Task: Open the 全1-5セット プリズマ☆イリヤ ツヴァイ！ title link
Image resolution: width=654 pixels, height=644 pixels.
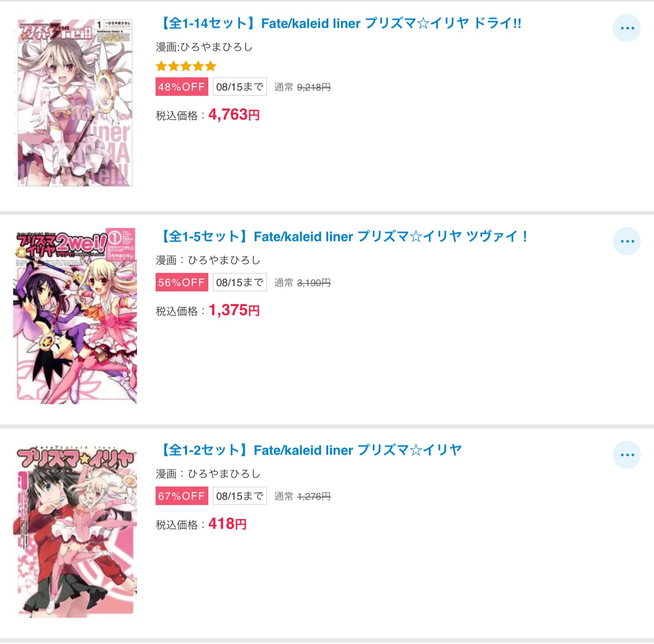Action: pyautogui.click(x=343, y=236)
